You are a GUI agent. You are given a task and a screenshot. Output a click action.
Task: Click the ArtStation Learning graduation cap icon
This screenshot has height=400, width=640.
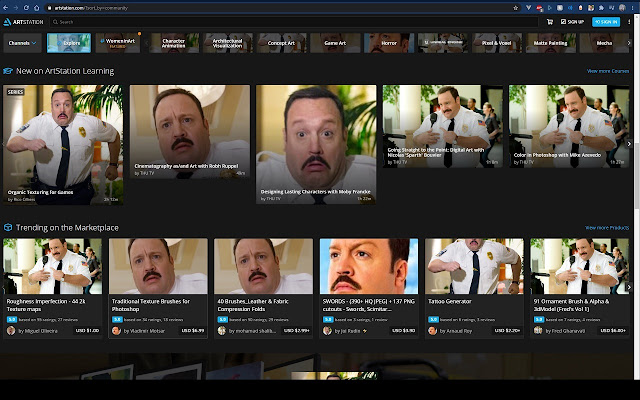8,71
